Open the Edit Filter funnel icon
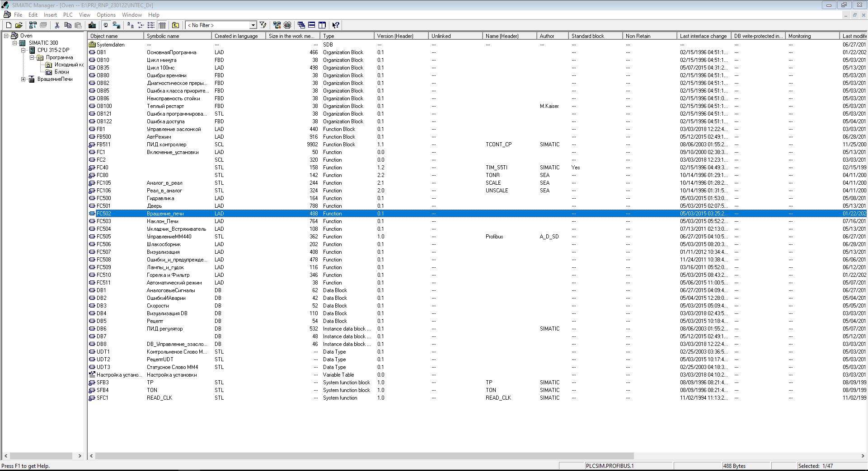868x471 pixels. tap(263, 25)
